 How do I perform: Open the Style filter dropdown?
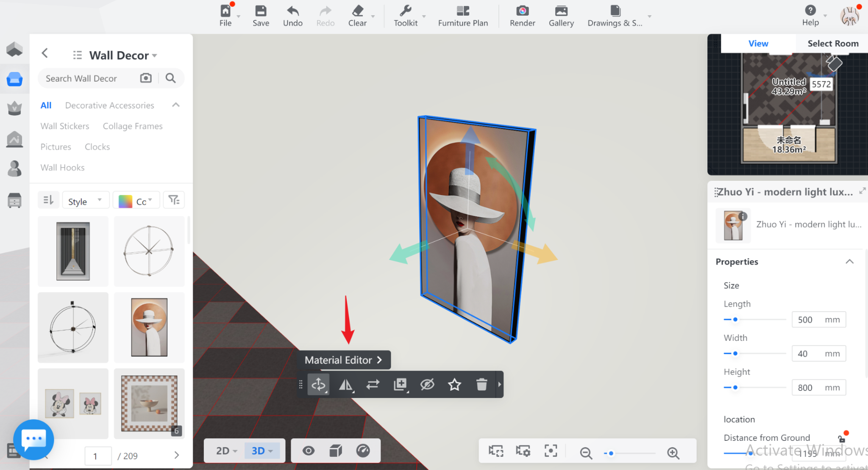tap(85, 201)
